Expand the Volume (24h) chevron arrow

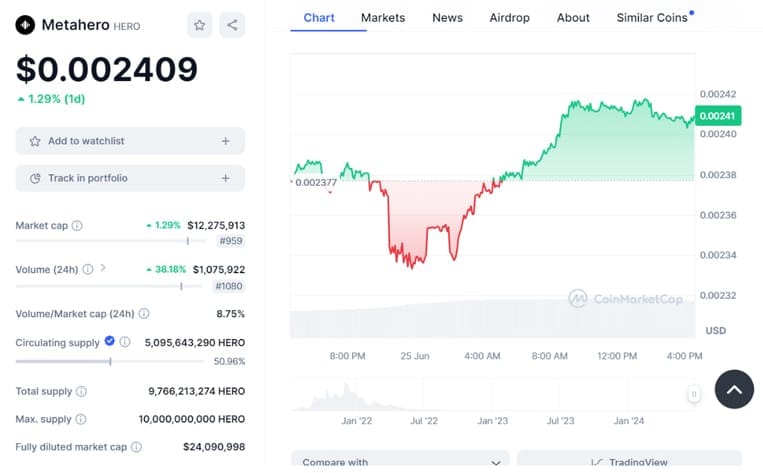(x=103, y=269)
